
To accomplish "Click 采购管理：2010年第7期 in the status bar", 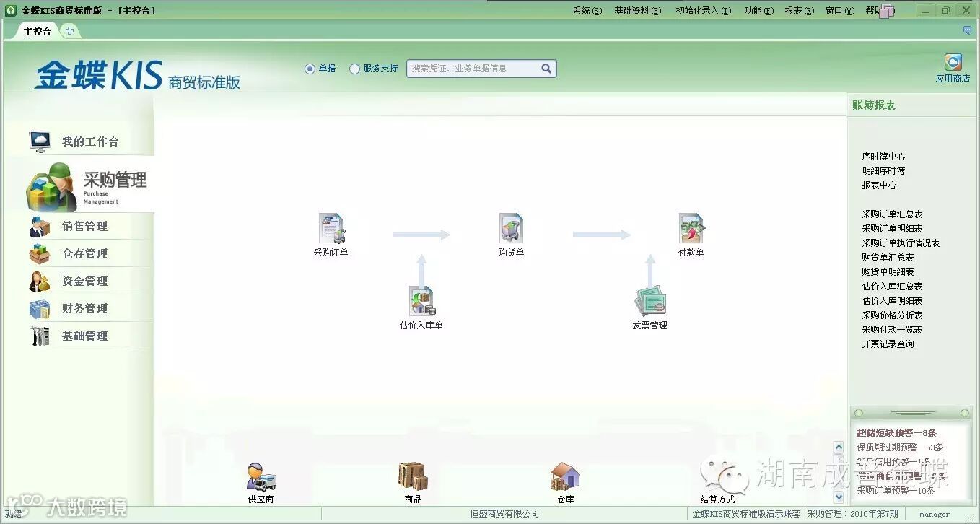I will click(x=852, y=514).
